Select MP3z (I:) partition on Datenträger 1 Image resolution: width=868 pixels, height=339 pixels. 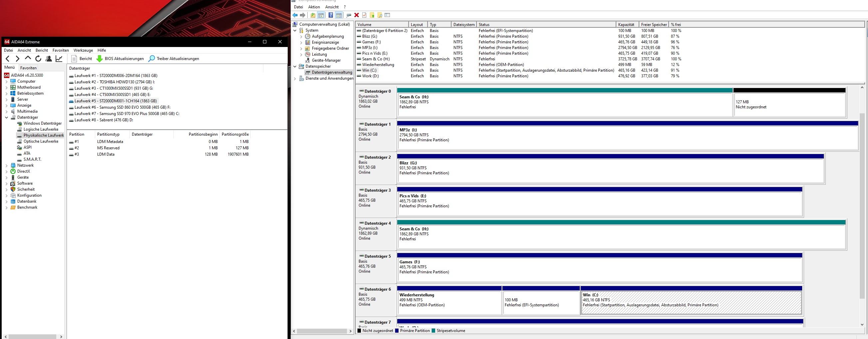(627, 136)
